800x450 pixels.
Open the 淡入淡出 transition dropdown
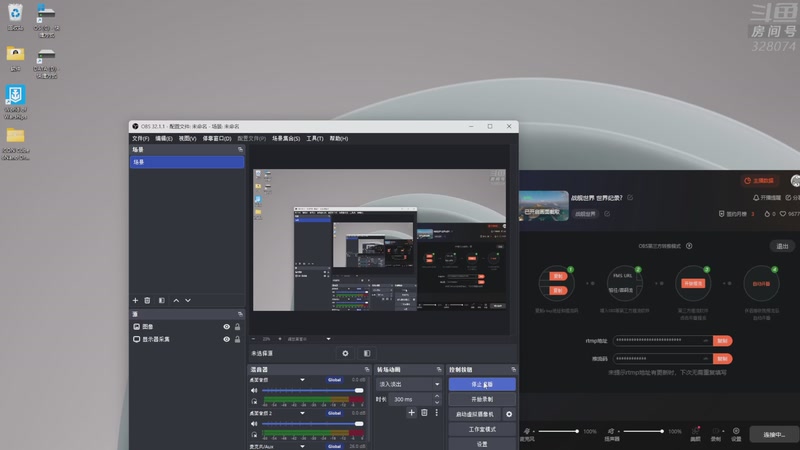click(409, 384)
